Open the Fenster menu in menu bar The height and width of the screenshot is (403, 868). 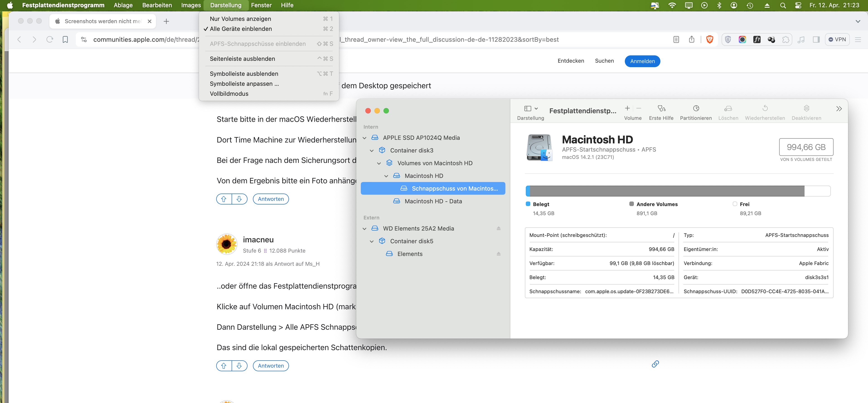[261, 5]
